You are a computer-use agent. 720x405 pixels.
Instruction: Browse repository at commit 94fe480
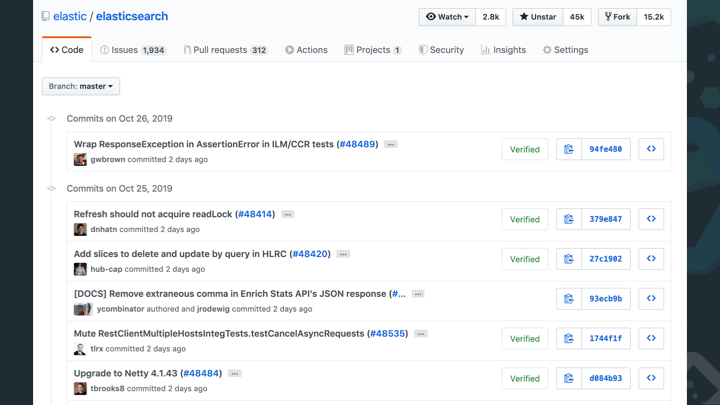point(651,149)
